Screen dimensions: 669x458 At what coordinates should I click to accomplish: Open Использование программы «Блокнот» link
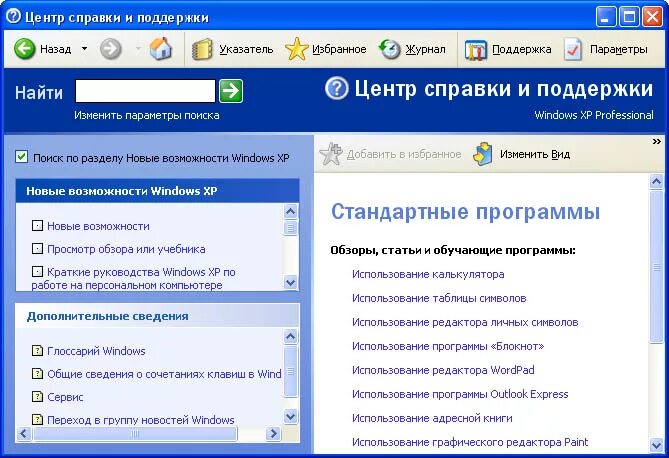click(x=448, y=346)
